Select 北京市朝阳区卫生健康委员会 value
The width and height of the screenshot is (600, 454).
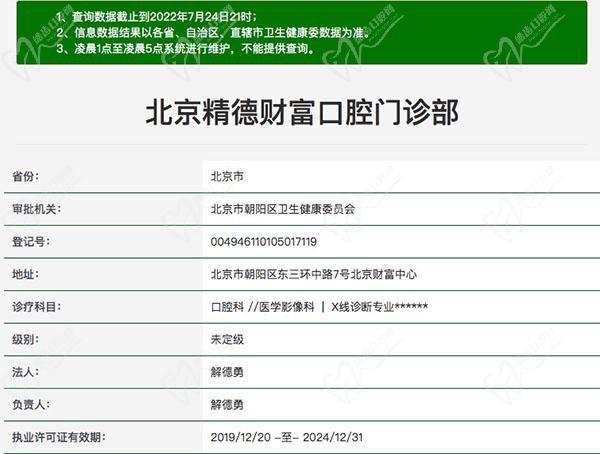pyautogui.click(x=283, y=209)
